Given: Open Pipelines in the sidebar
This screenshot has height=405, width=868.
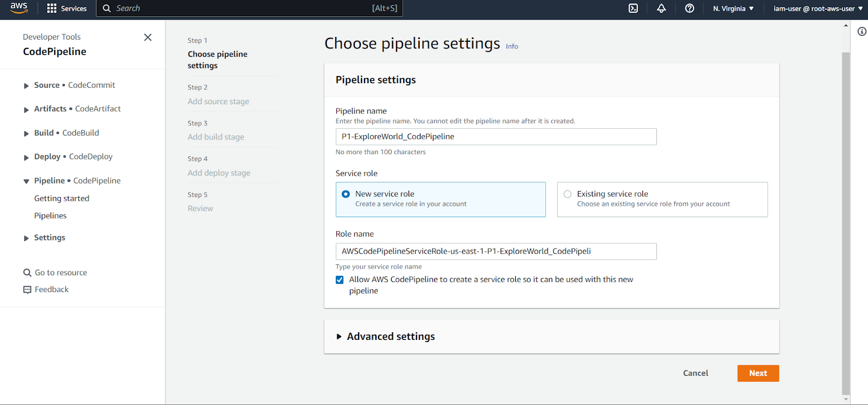Looking at the screenshot, I should 50,216.
